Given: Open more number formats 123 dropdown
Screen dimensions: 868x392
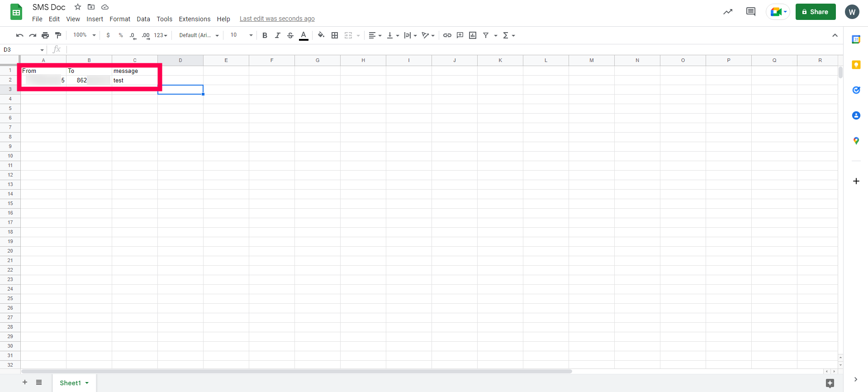Looking at the screenshot, I should click(x=161, y=35).
